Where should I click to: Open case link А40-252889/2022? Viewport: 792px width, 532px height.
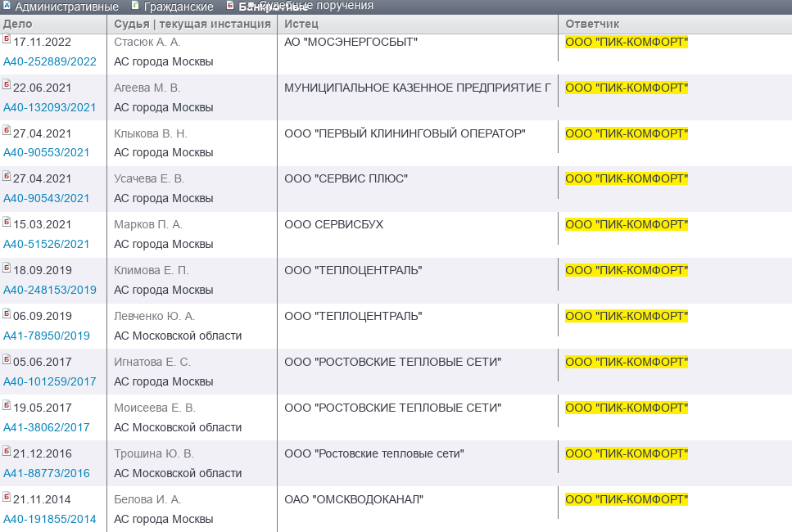click(x=50, y=61)
